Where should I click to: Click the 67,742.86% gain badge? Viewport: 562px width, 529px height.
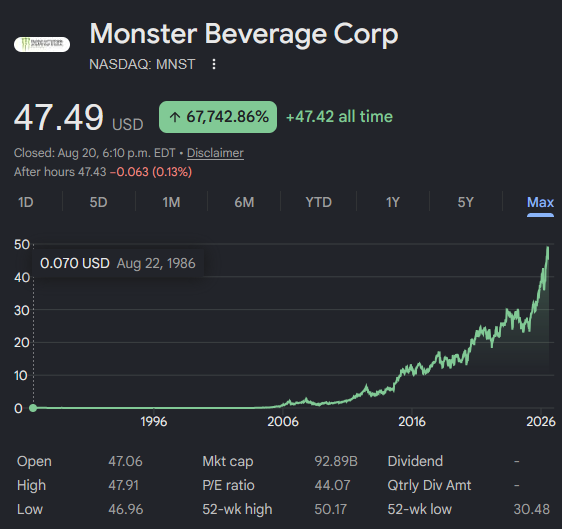(x=218, y=117)
